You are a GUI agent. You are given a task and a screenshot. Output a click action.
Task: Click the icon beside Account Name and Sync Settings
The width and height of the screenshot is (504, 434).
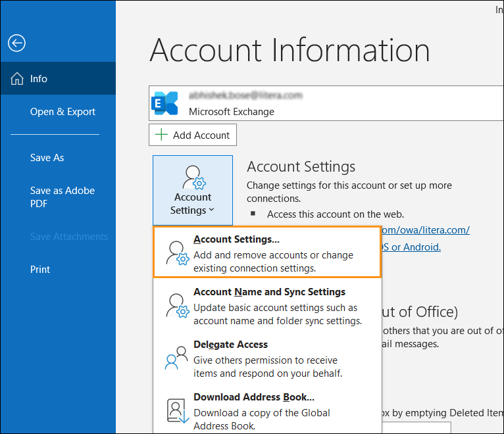click(178, 306)
